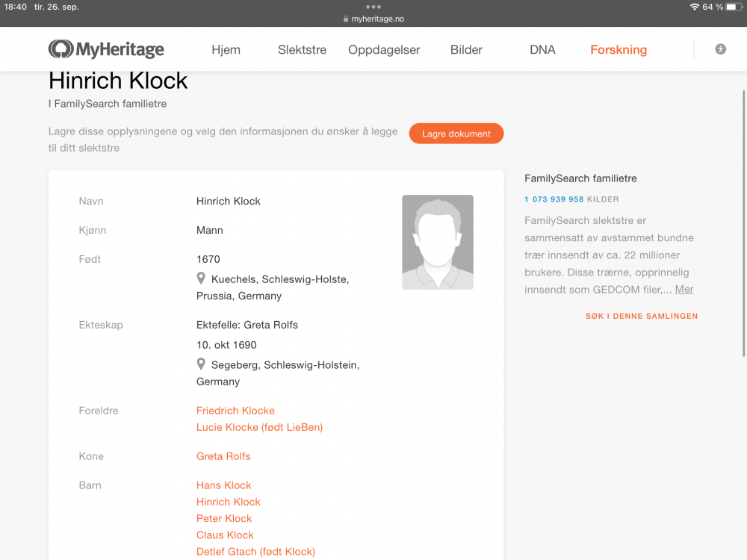Tap the myheritage.no address bar

coord(373,19)
